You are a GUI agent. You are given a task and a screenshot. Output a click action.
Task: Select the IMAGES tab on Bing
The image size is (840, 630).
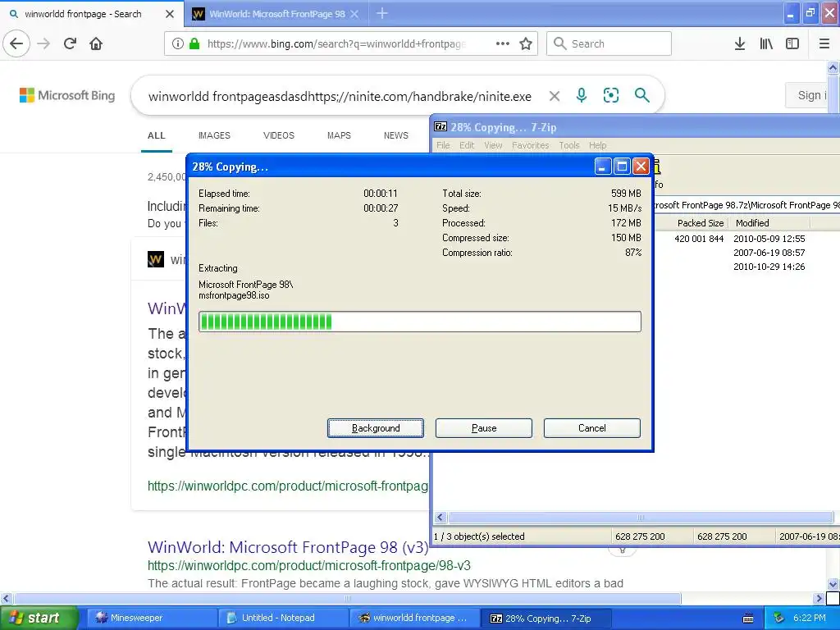coord(214,135)
